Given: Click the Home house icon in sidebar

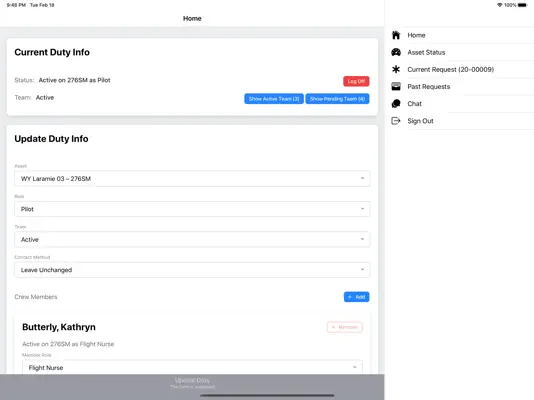Looking at the screenshot, I should [396, 35].
